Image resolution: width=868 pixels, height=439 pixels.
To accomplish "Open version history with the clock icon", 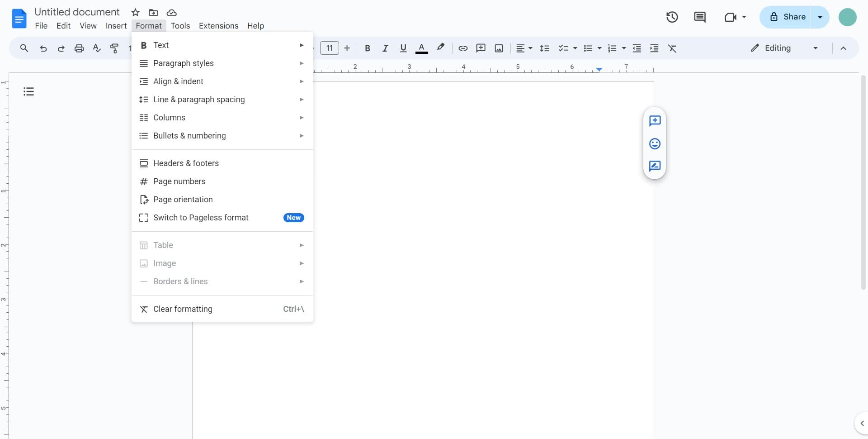I will (x=672, y=17).
